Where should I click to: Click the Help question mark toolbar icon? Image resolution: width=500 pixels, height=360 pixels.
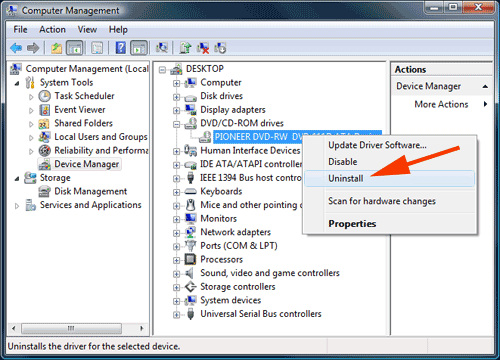pyautogui.click(x=121, y=48)
